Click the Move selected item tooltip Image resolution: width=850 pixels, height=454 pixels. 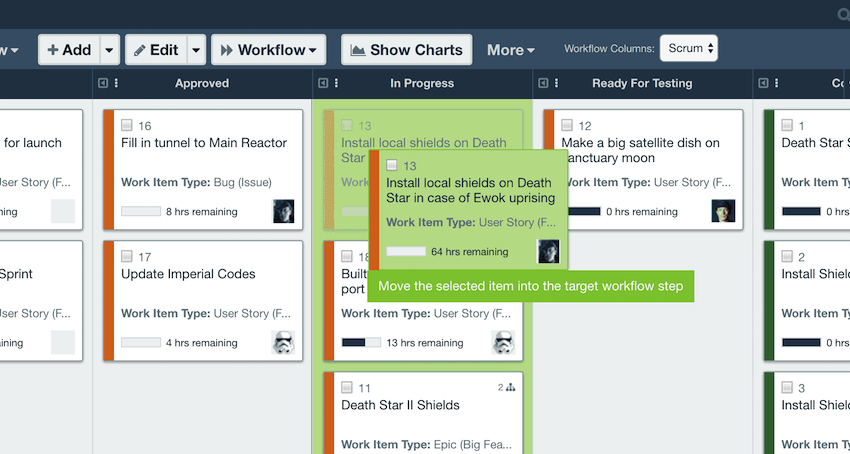pyautogui.click(x=531, y=286)
